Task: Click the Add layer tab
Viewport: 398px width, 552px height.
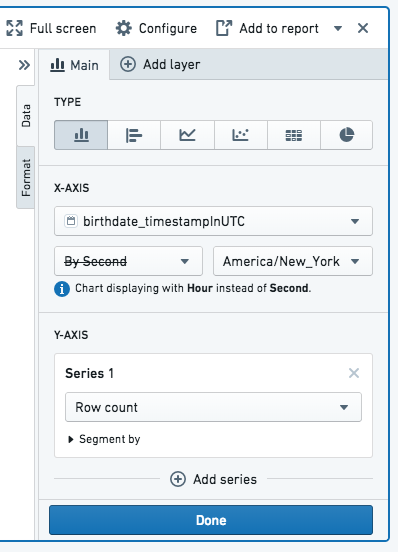Action: click(160, 65)
